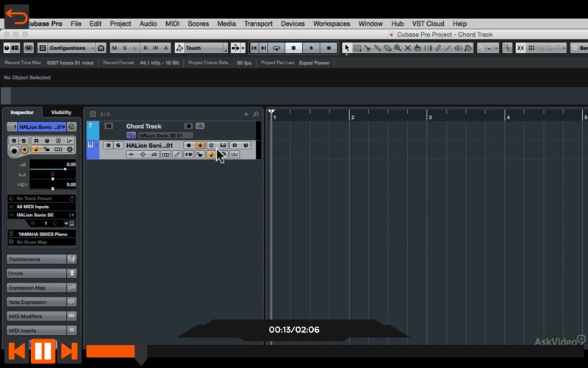This screenshot has height=368, width=588.
Task: Mute the Chord Track
Action: point(109,126)
